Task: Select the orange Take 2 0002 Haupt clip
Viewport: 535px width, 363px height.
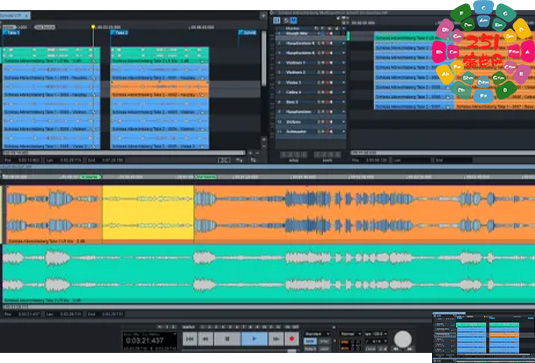Action: pyautogui.click(x=160, y=89)
